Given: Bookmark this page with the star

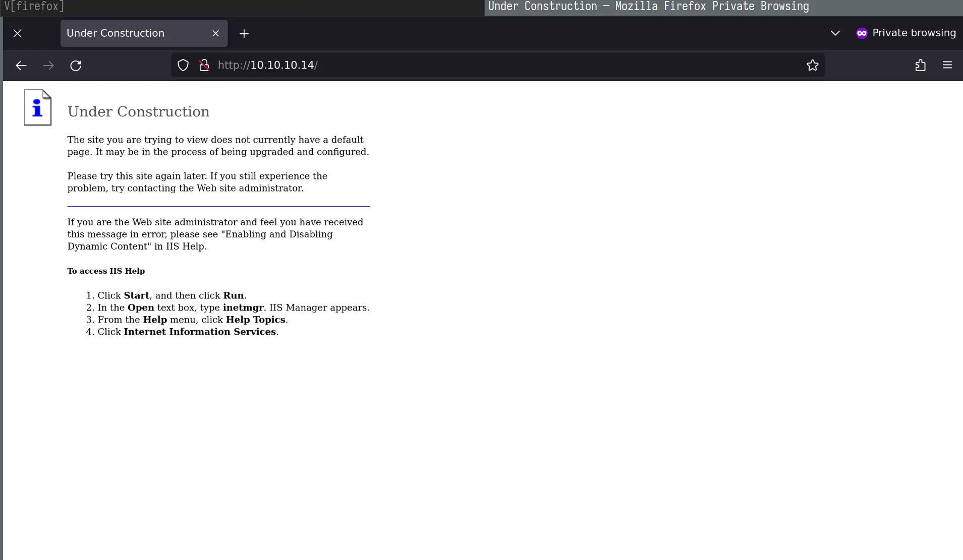Looking at the screenshot, I should click(x=812, y=66).
